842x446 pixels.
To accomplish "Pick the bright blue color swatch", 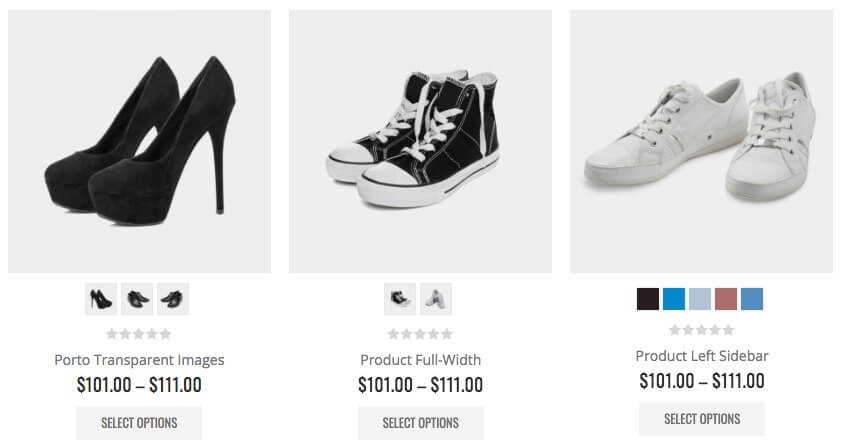I will coord(674,299).
